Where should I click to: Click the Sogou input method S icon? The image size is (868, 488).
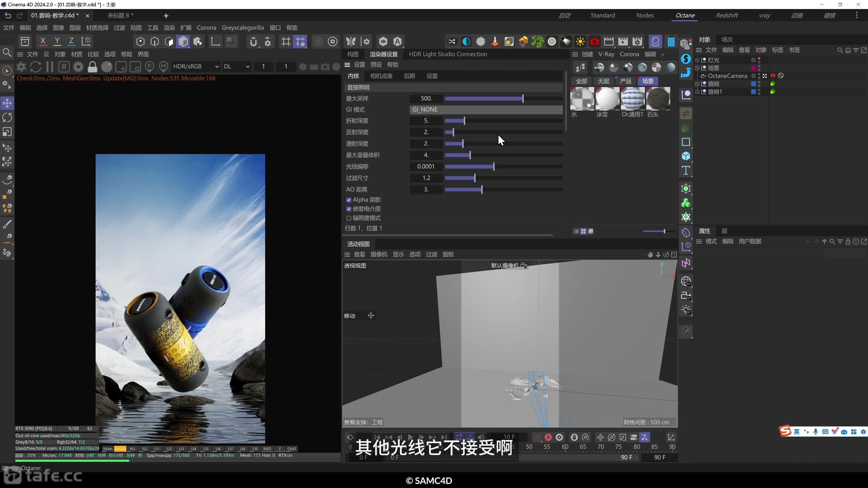tap(785, 431)
